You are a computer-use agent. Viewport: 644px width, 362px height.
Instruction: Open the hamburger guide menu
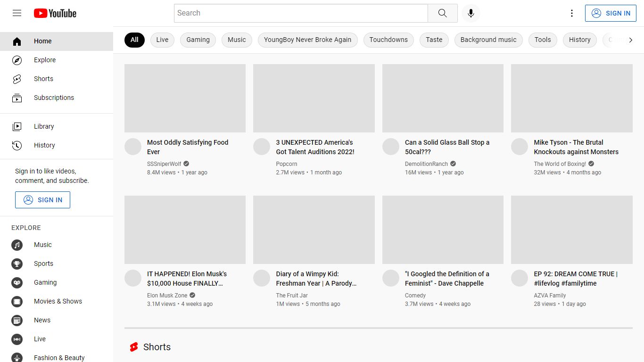(x=17, y=13)
